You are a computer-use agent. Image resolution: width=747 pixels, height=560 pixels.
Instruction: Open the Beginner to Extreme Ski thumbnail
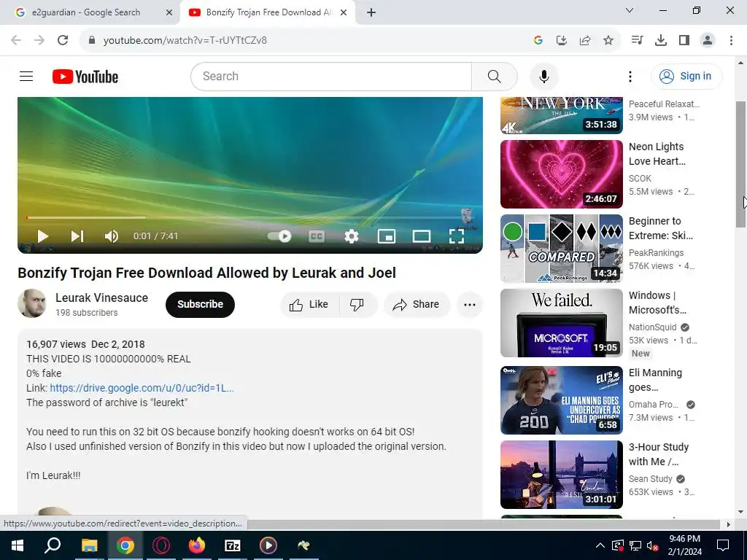pyautogui.click(x=561, y=249)
